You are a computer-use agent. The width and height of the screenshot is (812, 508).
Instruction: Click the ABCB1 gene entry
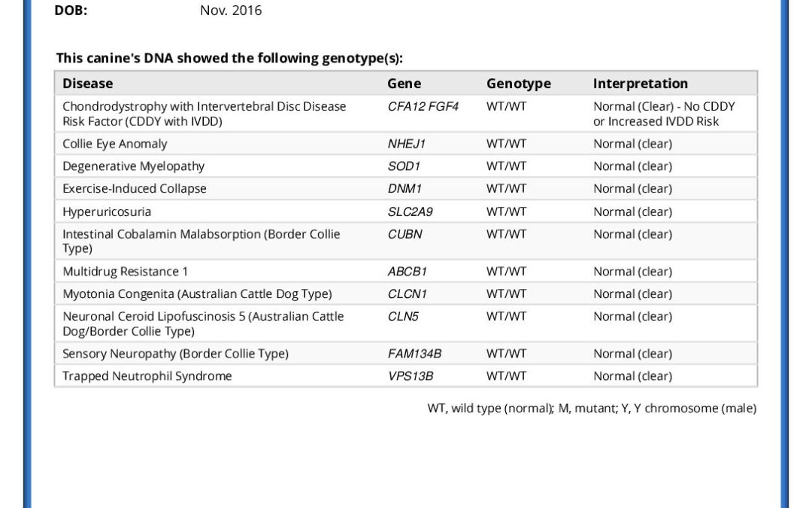[407, 271]
